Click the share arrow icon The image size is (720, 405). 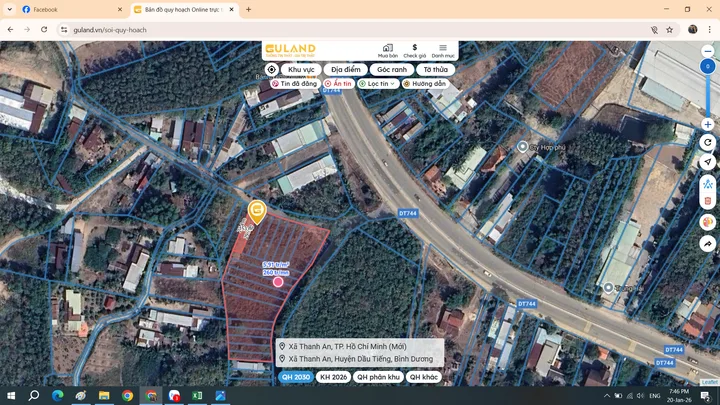pyautogui.click(x=708, y=244)
